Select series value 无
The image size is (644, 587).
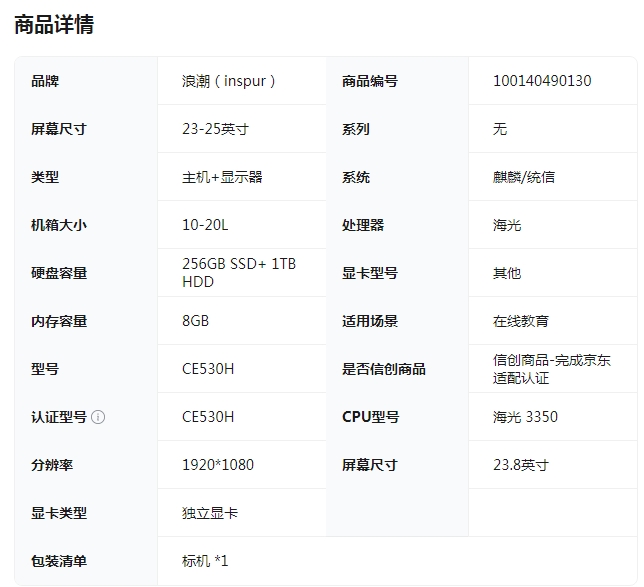tap(500, 129)
